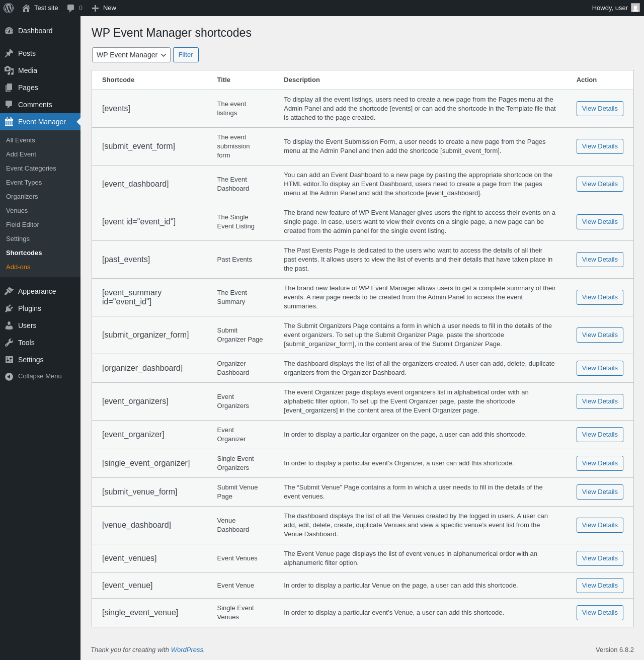Open the WP Event Manager dropdown

[131, 55]
